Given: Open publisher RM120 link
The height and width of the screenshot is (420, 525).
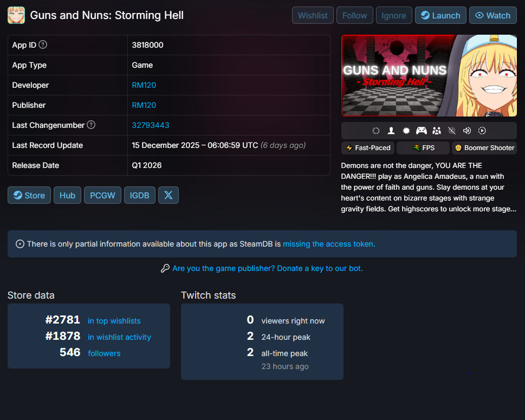Looking at the screenshot, I should tap(144, 105).
